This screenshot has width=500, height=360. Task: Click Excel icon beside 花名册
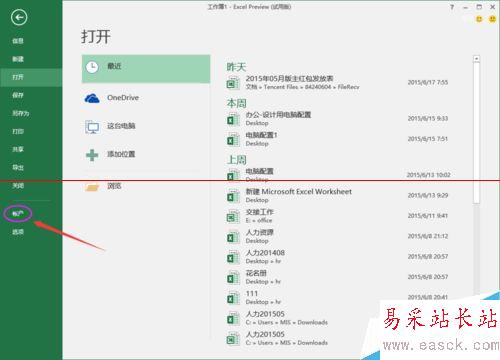pyautogui.click(x=233, y=277)
